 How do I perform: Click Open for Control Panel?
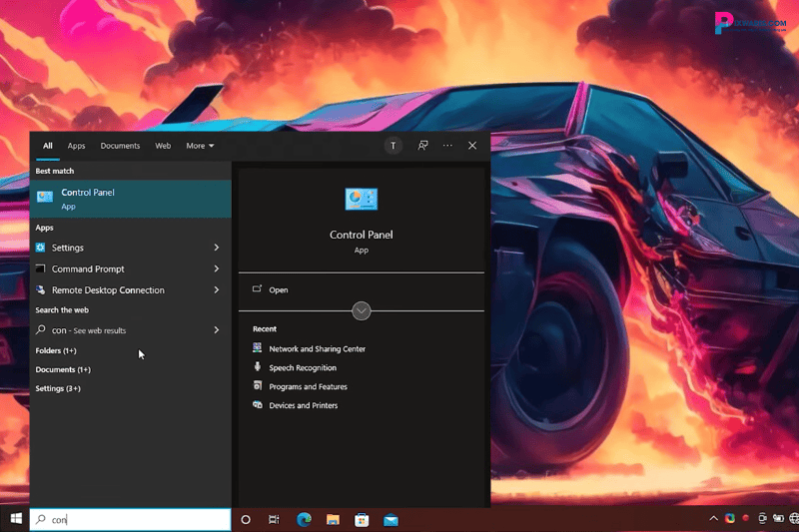pyautogui.click(x=278, y=290)
